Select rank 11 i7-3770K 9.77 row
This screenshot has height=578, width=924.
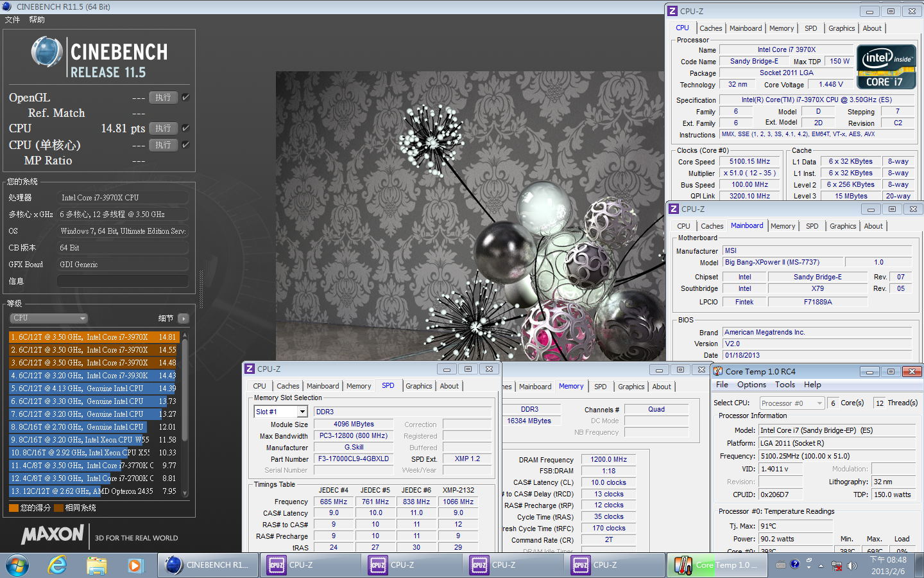94,465
